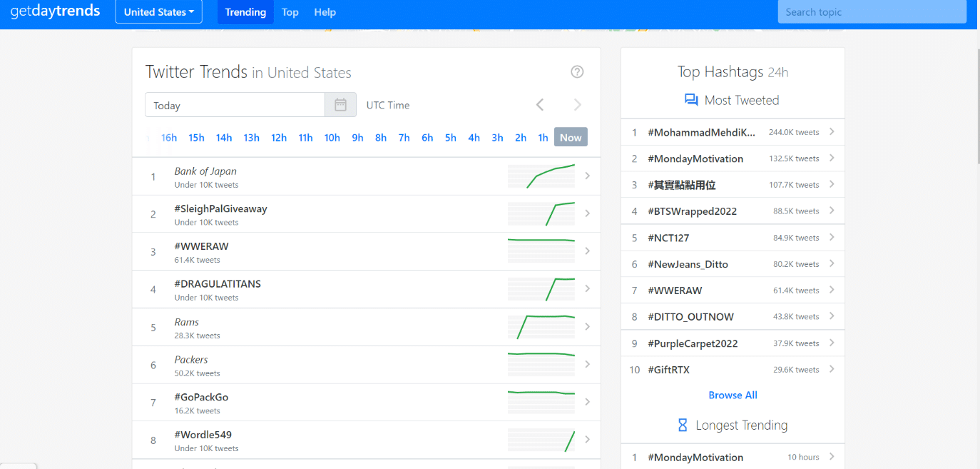Open #MondayMotivation 132.5K tweets chevron

point(832,158)
